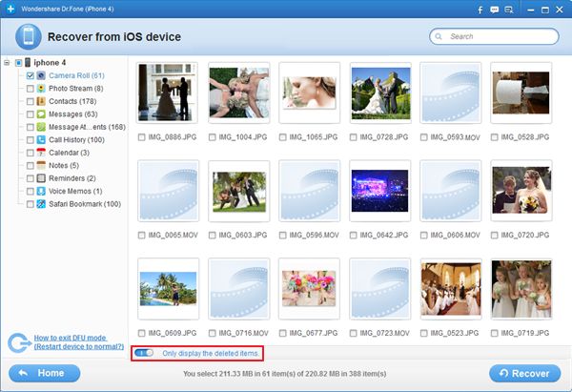
Task: Open How to exit DFU mode link
Action: [x=70, y=338]
